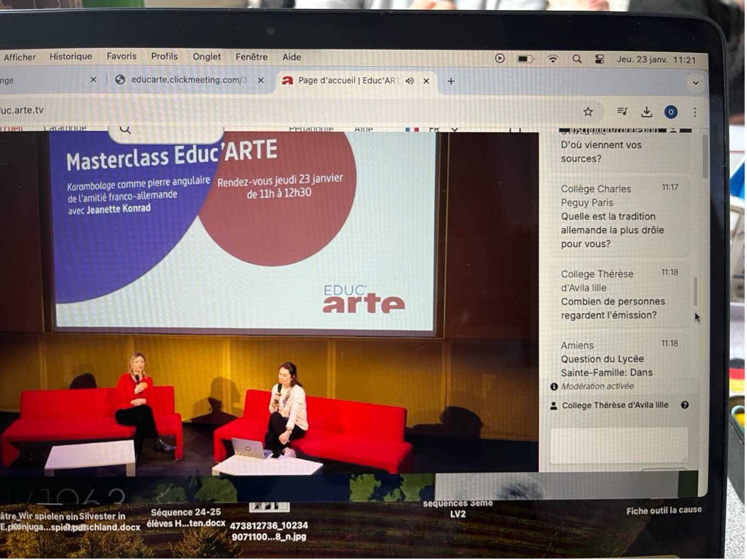The width and height of the screenshot is (747, 560).
Task: Mute the tab audio speaker icon
Action: coord(410,80)
